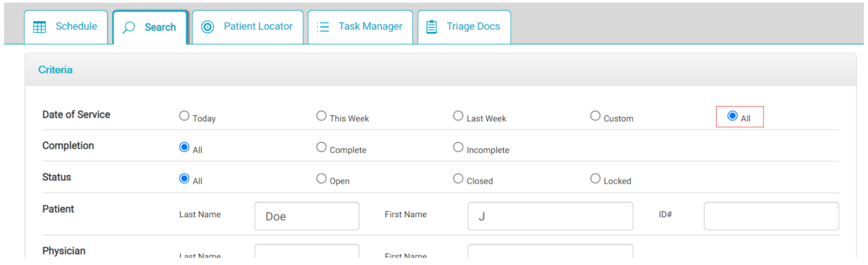
Task: Click the Patient First Name field
Action: tap(550, 216)
